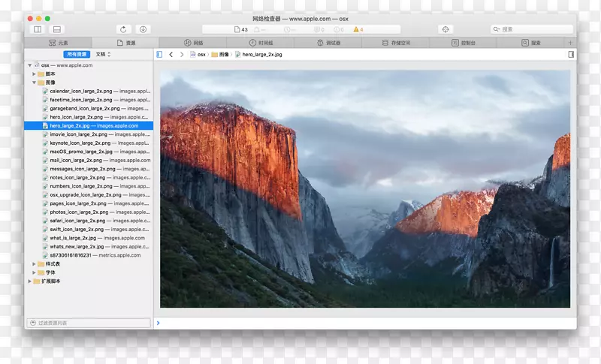
Task: Select mail_icon_large_2x.png resource
Action: (89, 161)
